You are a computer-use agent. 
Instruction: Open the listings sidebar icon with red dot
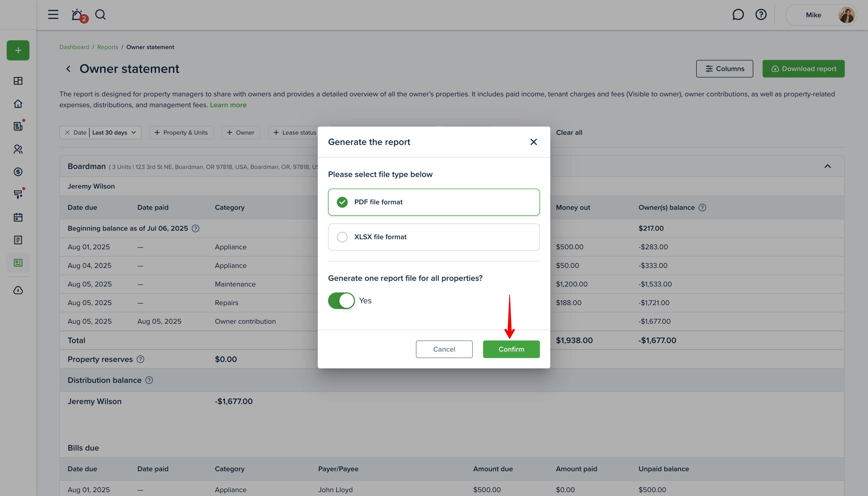[18, 126]
